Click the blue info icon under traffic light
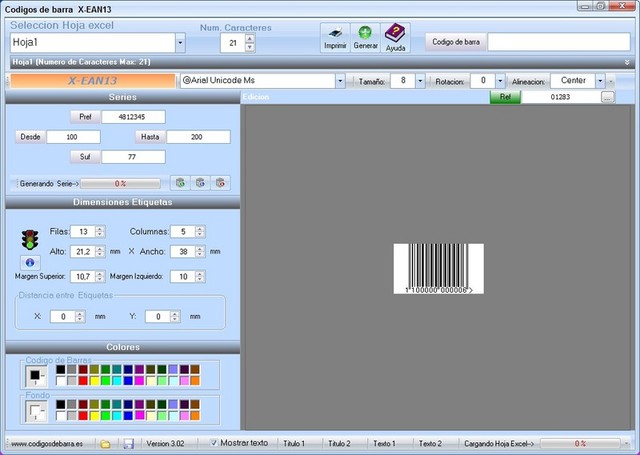 [30, 262]
